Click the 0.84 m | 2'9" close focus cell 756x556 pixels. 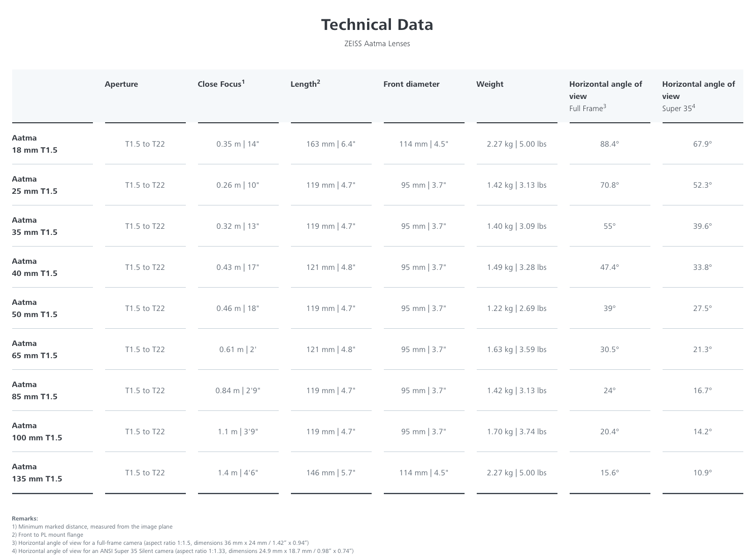click(x=238, y=391)
